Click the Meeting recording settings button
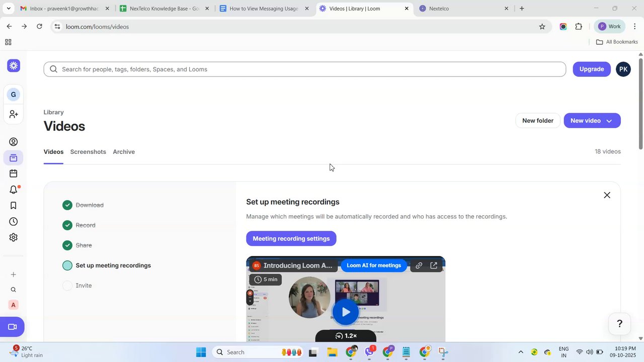Image resolution: width=644 pixels, height=362 pixels. pos(291,239)
